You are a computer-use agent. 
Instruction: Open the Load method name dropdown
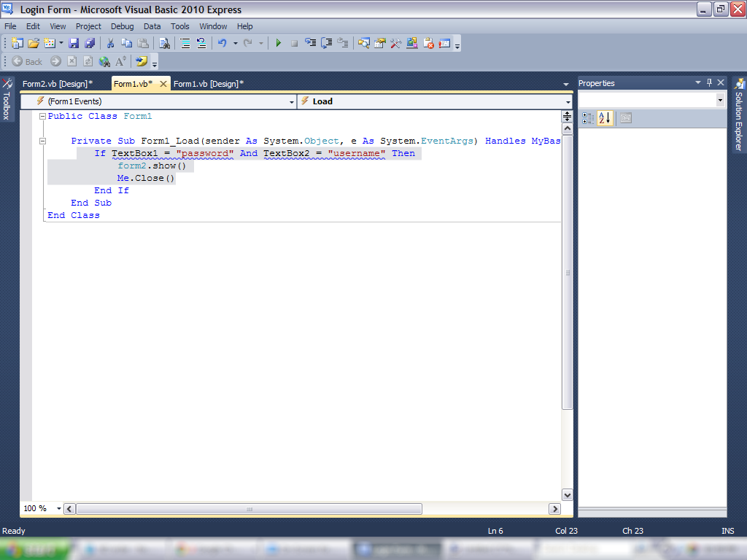click(x=568, y=102)
